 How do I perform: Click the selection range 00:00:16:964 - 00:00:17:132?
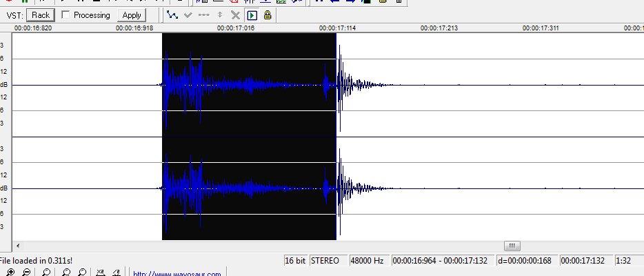tap(443, 260)
